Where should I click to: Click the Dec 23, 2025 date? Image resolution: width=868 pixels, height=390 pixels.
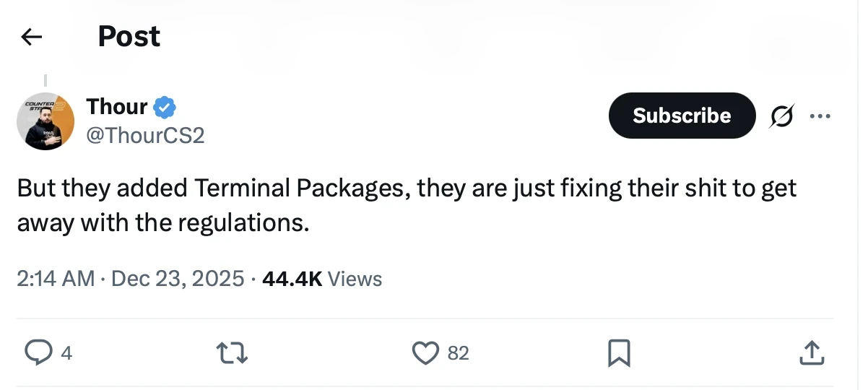click(x=177, y=278)
